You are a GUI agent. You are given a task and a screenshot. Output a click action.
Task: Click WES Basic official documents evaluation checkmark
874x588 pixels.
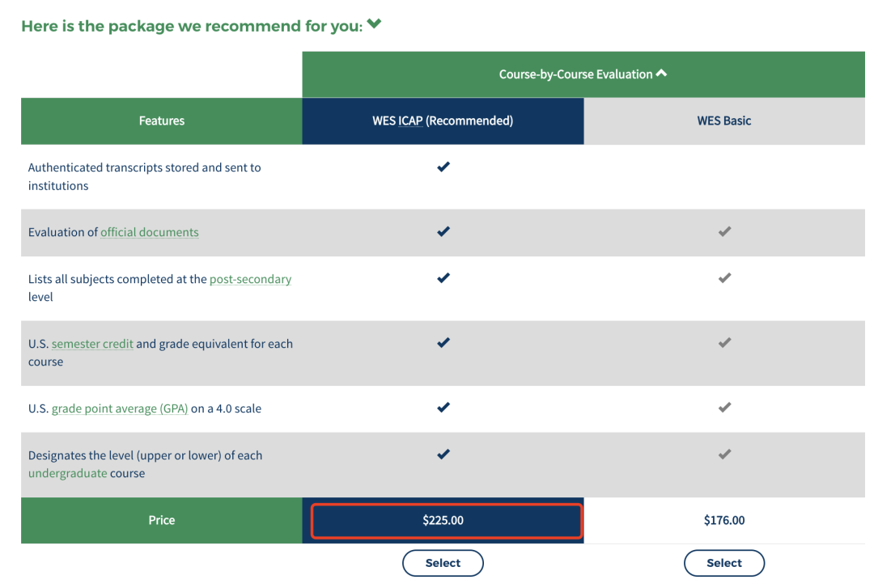(x=724, y=232)
